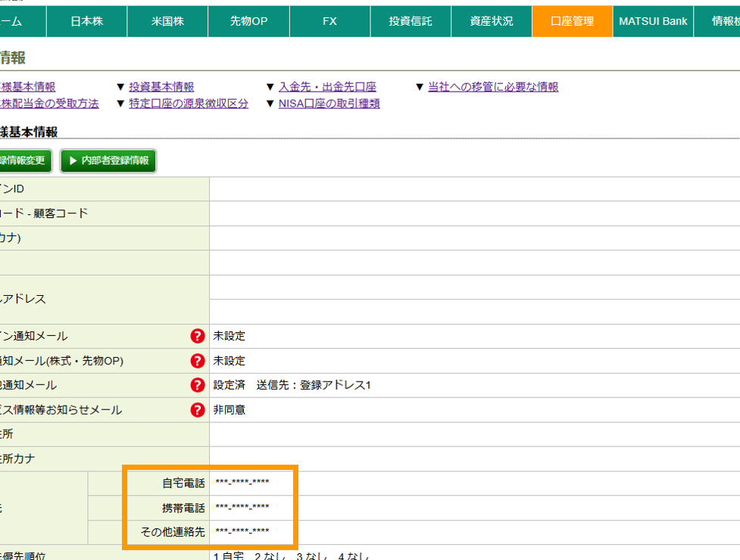Open 株配当金の受取方法 link
The height and width of the screenshot is (560, 740).
click(x=49, y=103)
